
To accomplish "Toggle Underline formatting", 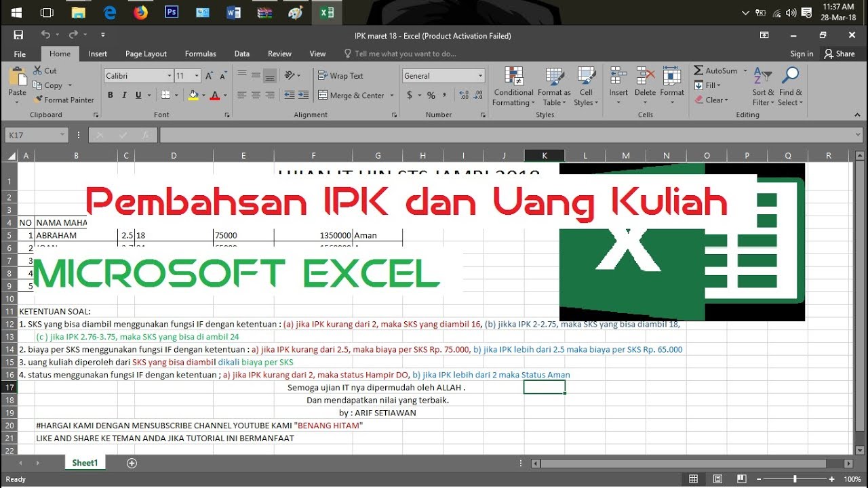I will click(x=139, y=96).
